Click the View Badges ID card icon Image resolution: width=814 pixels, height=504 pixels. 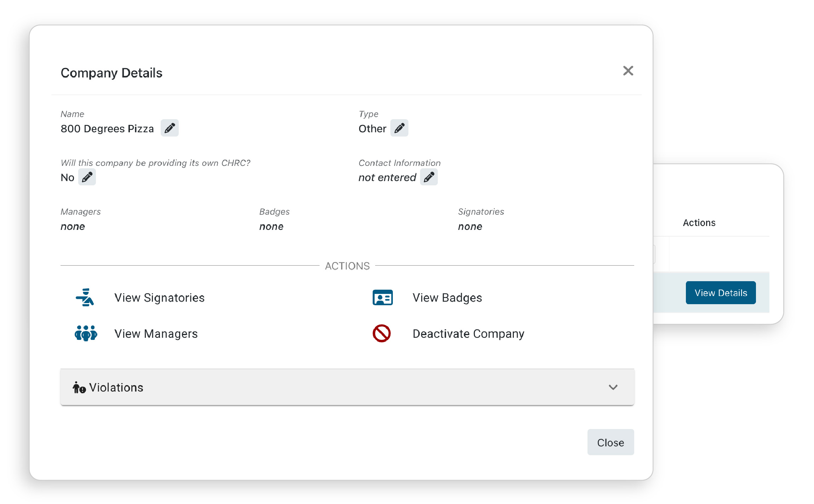click(383, 297)
